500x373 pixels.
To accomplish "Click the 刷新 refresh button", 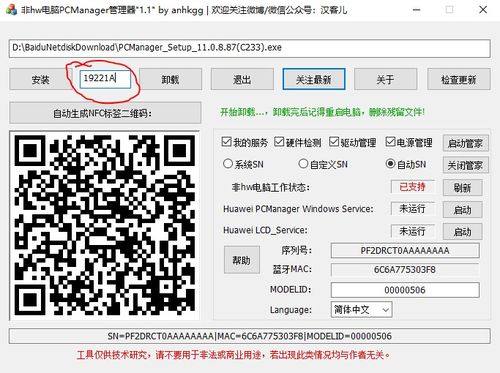I will pos(462,188).
